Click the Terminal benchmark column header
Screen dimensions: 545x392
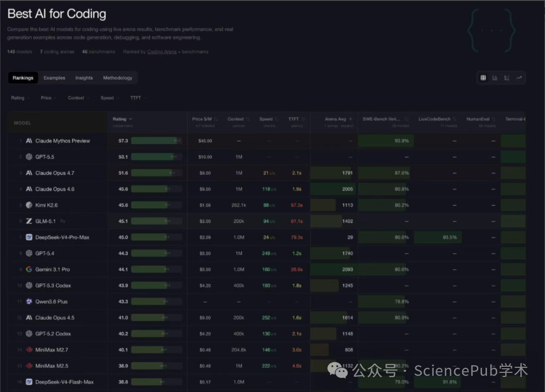tap(515, 119)
